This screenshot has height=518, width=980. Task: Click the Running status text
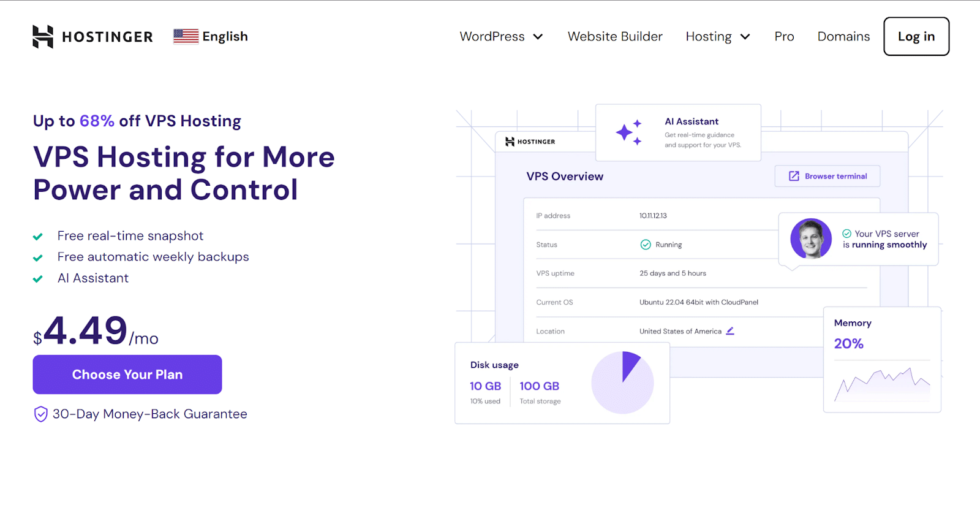click(x=668, y=245)
